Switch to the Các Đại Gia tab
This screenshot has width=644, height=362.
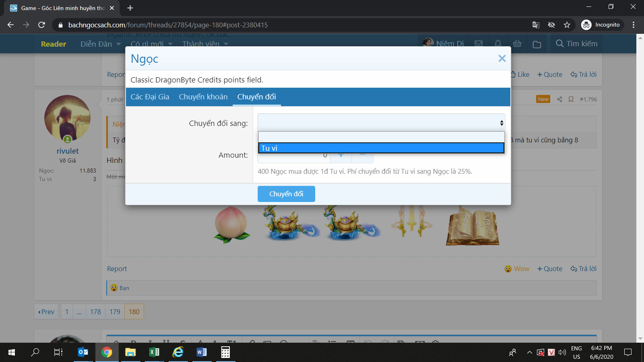pyautogui.click(x=150, y=97)
